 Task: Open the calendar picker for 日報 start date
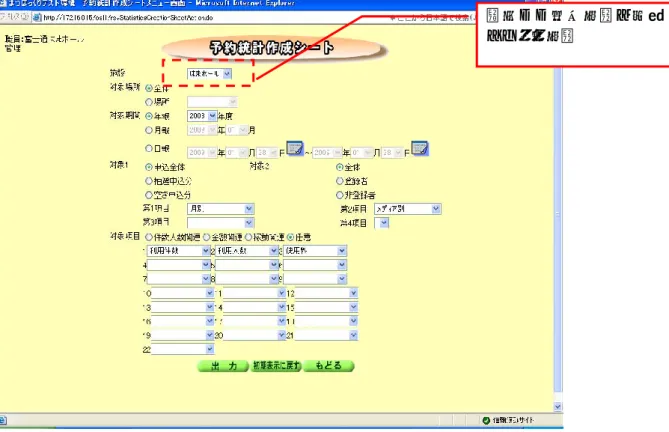(x=294, y=149)
